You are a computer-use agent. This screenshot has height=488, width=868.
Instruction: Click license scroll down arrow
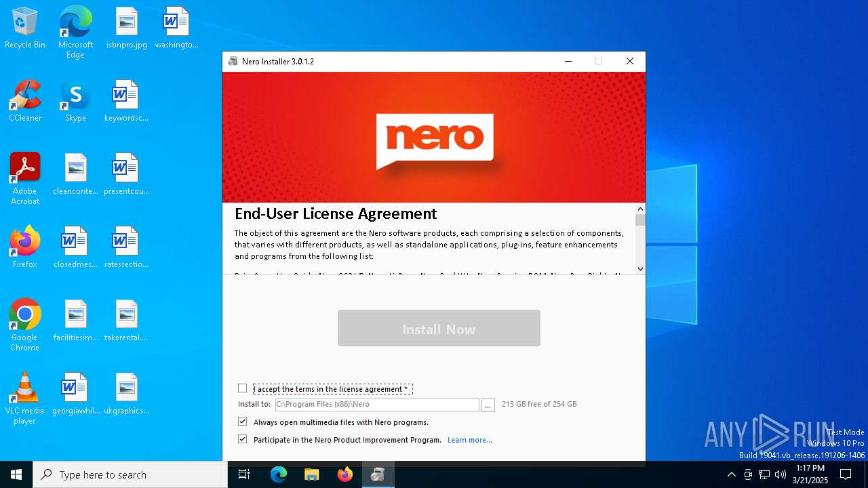click(x=640, y=269)
